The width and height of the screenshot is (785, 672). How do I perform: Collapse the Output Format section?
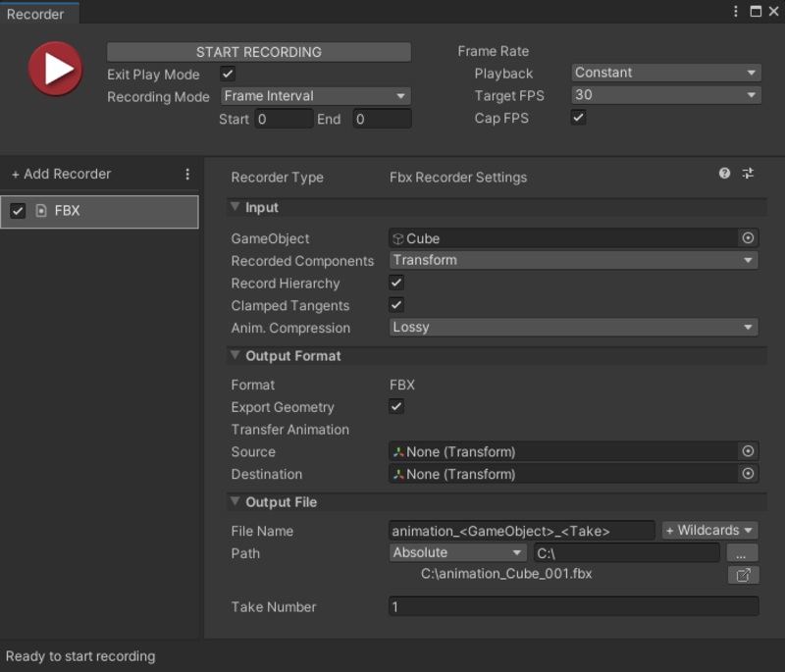tap(235, 356)
